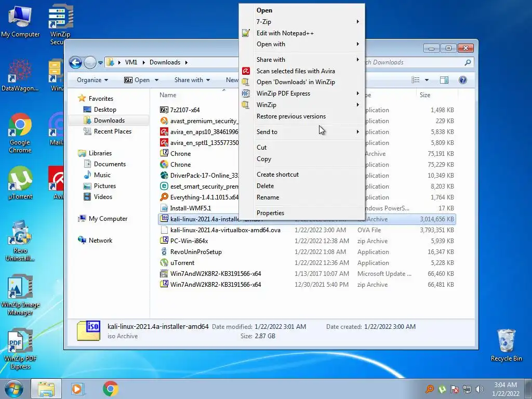Open the toolbar Share with dropdown
Viewport: 532px width, 399px height.
click(x=192, y=79)
